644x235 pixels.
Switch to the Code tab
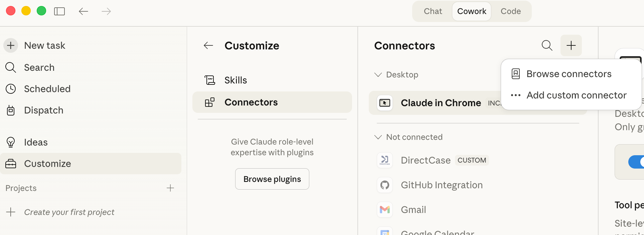510,11
